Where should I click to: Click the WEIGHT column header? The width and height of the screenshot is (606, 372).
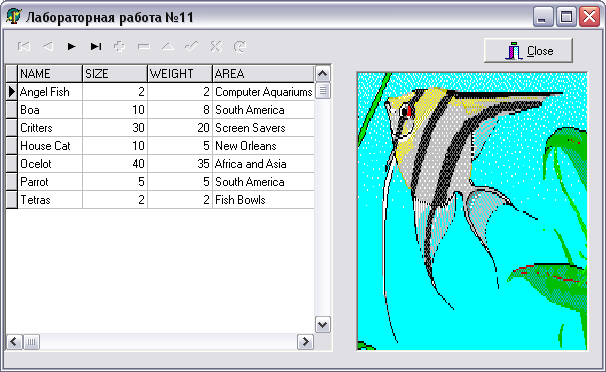[x=180, y=73]
